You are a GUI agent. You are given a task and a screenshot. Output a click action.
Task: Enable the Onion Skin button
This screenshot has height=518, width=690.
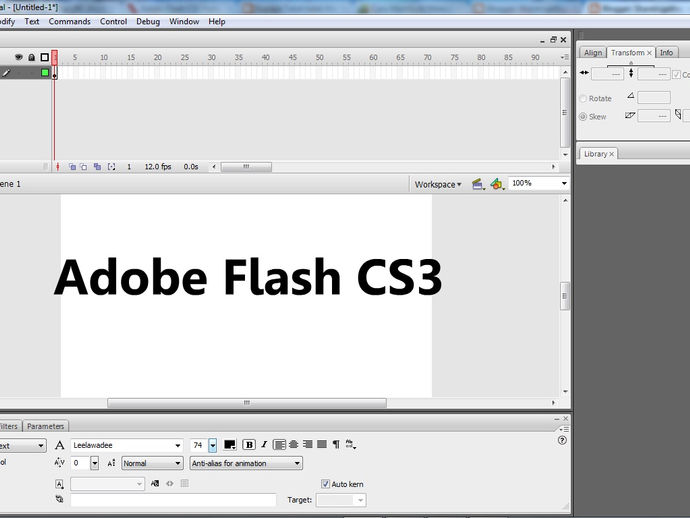(72, 167)
